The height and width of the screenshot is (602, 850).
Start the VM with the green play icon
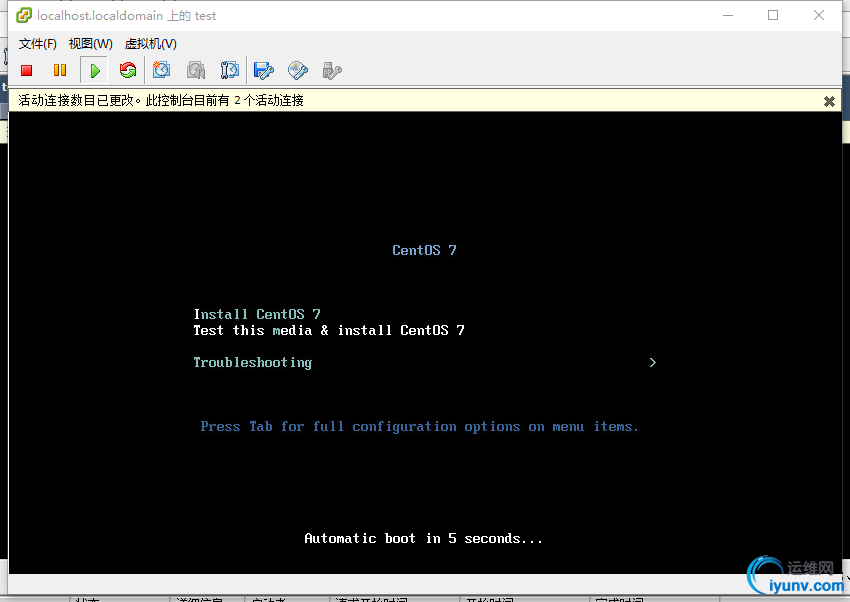94,70
